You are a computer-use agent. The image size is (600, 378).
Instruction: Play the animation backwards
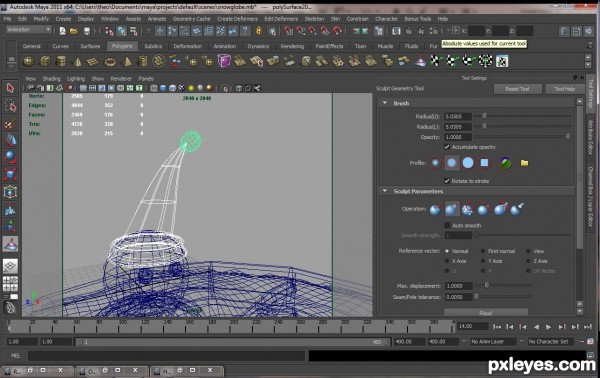point(536,327)
